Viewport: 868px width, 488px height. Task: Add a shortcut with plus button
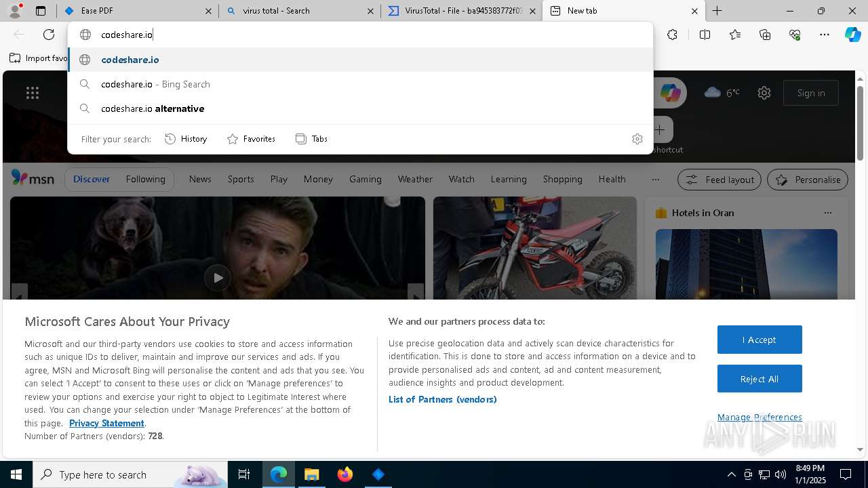tap(660, 129)
